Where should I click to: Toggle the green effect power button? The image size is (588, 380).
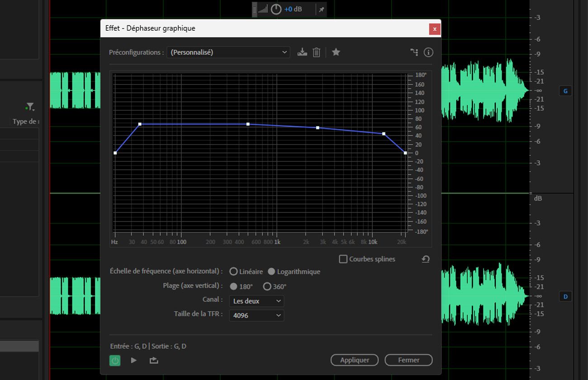coord(115,360)
